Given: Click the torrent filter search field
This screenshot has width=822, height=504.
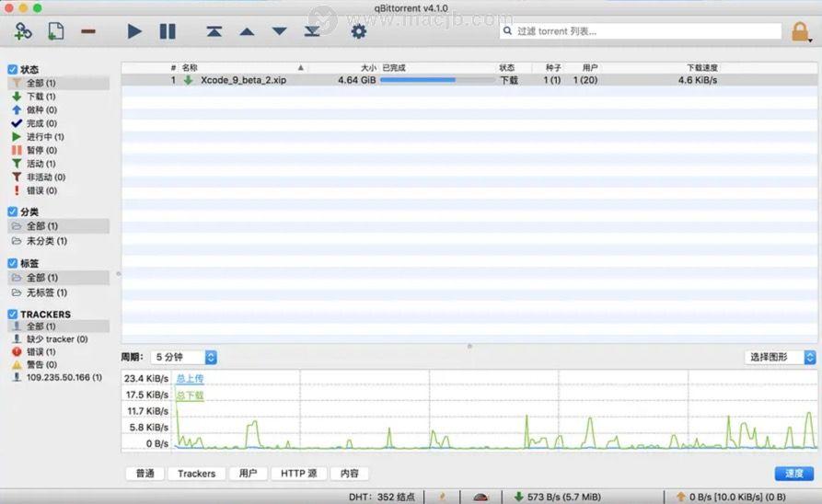Looking at the screenshot, I should tap(641, 31).
